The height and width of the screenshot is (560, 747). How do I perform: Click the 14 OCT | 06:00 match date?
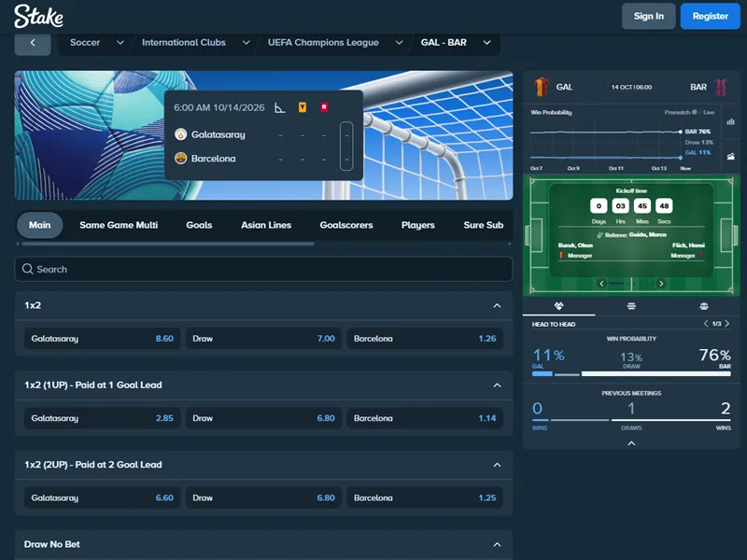tap(631, 87)
